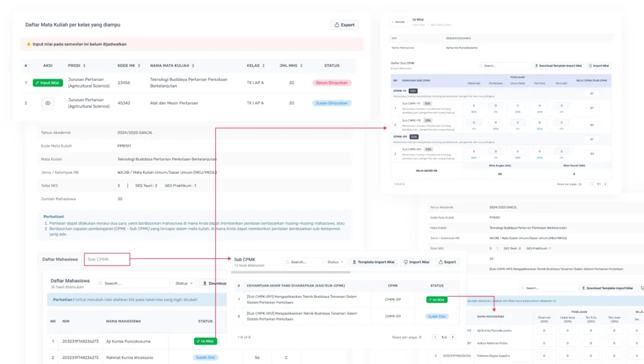Sort courses by the KELAS column arrows

click(264, 65)
